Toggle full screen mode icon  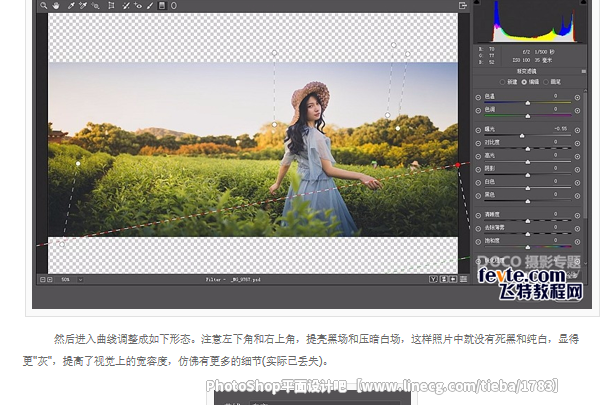point(463,6)
